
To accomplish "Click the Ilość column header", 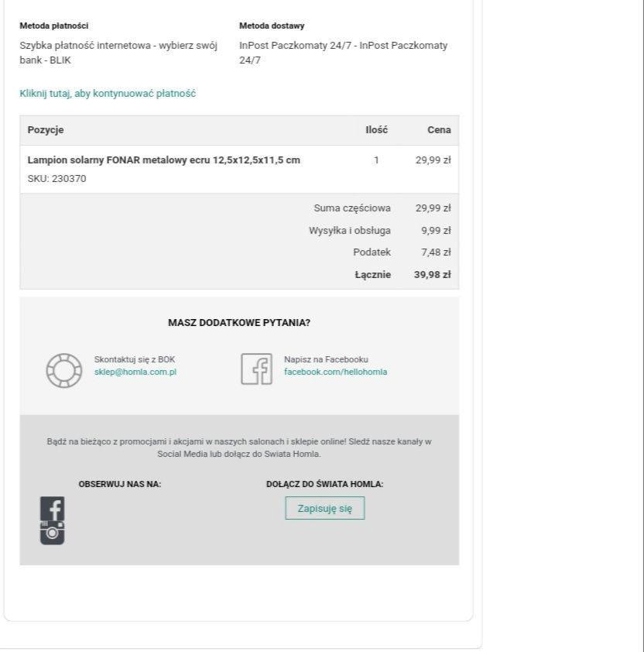I will pos(377,130).
